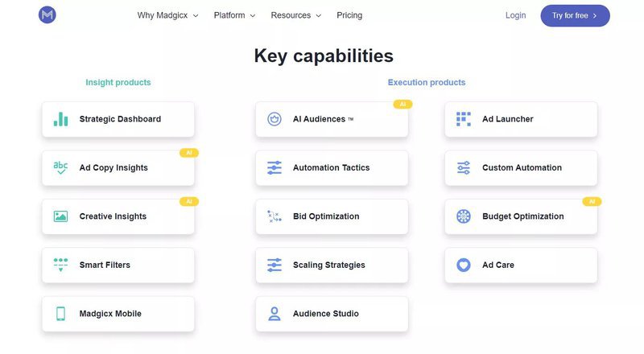The width and height of the screenshot is (644, 354).
Task: Open Scaling Strategies label
Action: click(x=329, y=265)
